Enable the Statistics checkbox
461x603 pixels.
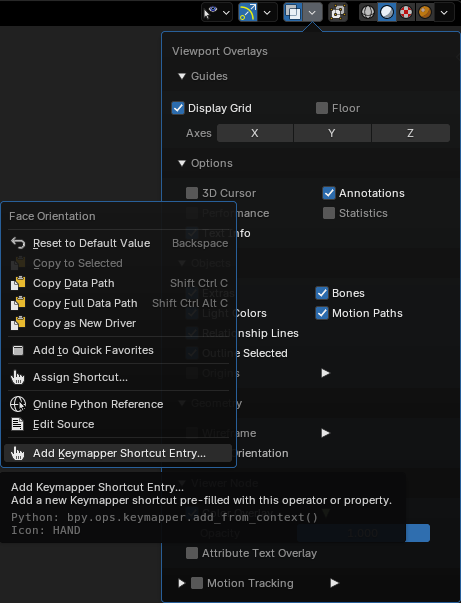click(x=329, y=213)
